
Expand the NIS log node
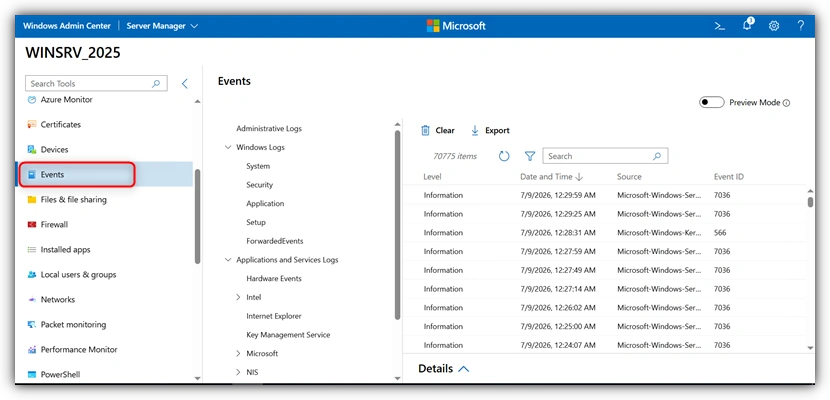click(x=238, y=372)
